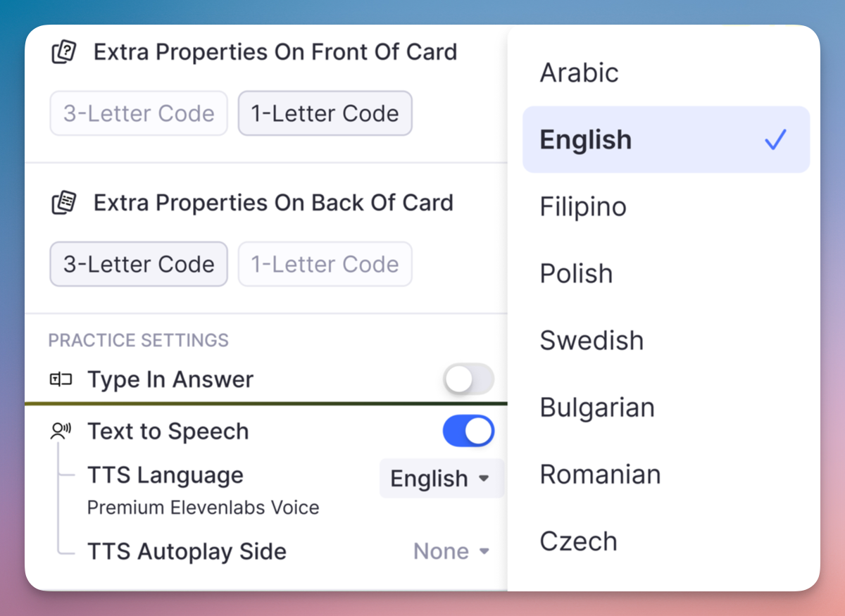
Task: Toggle the Type In Answer switch
Action: click(x=468, y=380)
